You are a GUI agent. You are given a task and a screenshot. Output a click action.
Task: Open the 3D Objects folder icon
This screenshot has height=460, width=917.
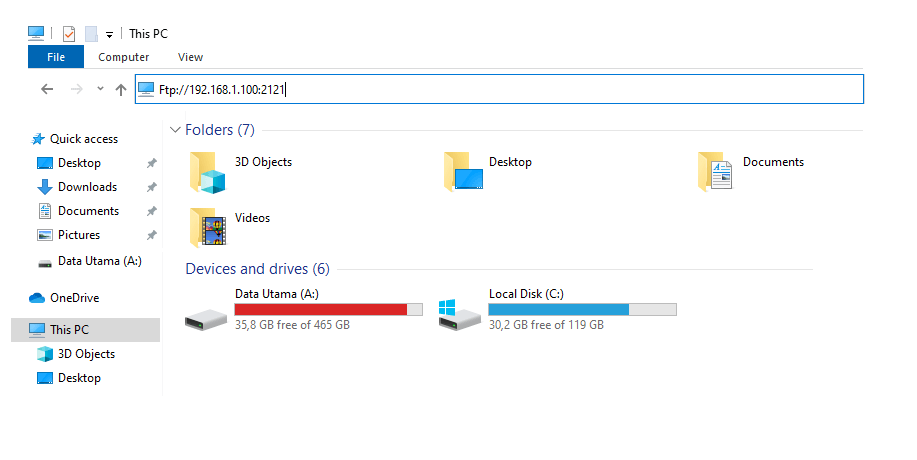[x=207, y=172]
